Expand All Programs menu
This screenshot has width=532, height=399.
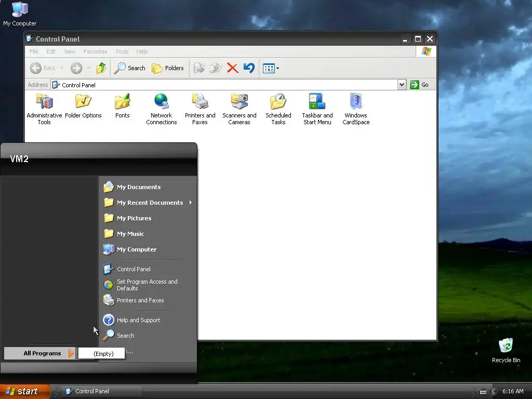(x=40, y=353)
